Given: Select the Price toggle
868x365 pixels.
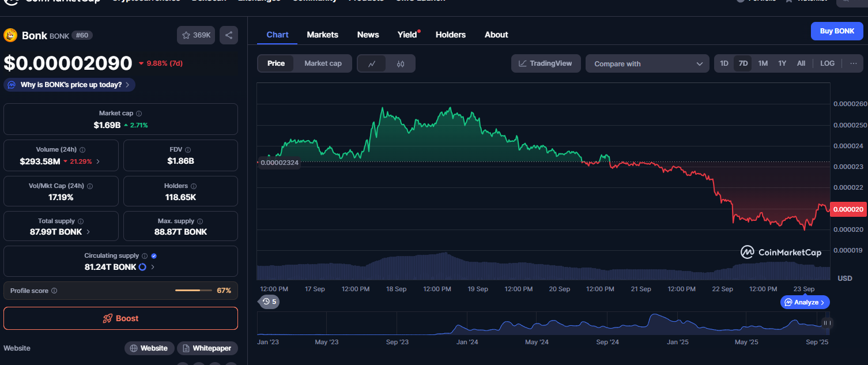Looking at the screenshot, I should [276, 63].
